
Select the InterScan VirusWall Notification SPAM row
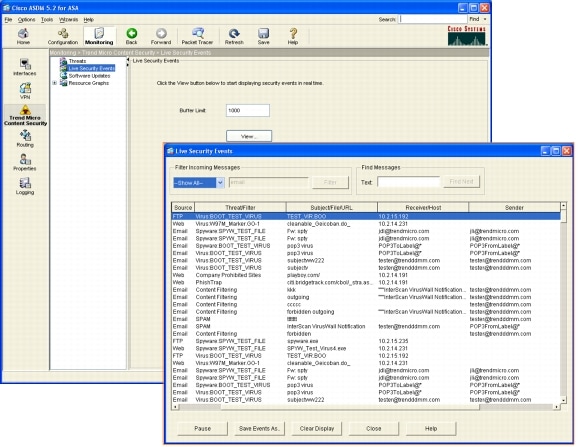[366, 326]
